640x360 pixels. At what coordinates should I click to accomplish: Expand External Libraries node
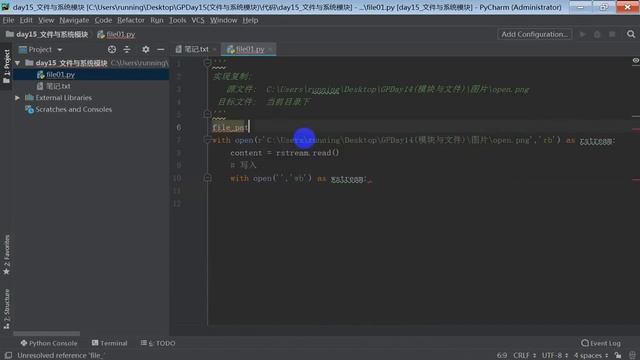(x=18, y=98)
